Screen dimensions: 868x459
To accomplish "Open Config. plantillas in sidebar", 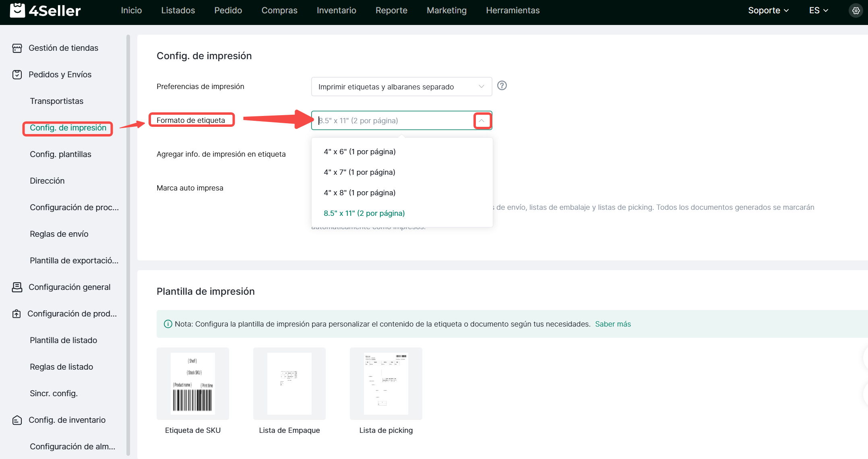I will [60, 154].
